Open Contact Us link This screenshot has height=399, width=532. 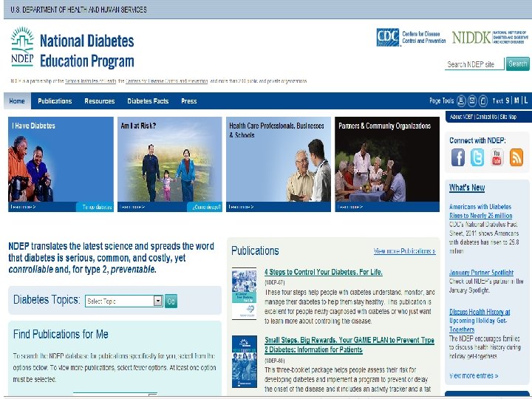coord(486,117)
